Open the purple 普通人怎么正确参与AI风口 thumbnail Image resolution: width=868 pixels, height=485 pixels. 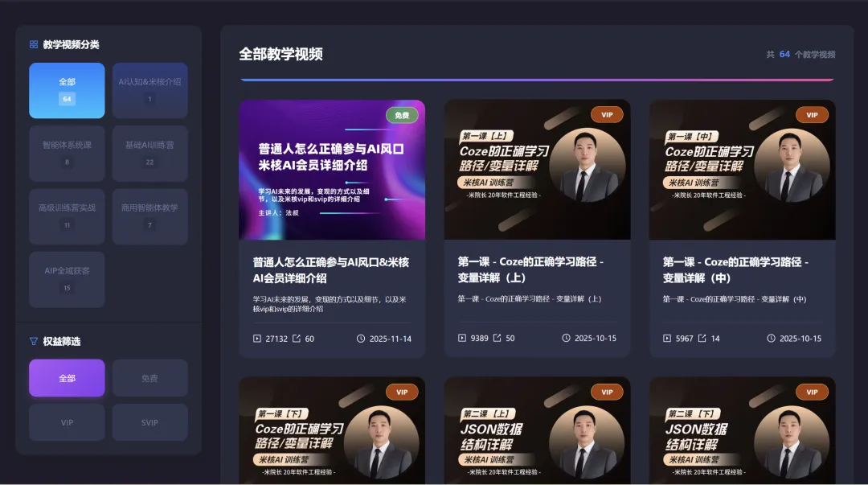click(332, 170)
